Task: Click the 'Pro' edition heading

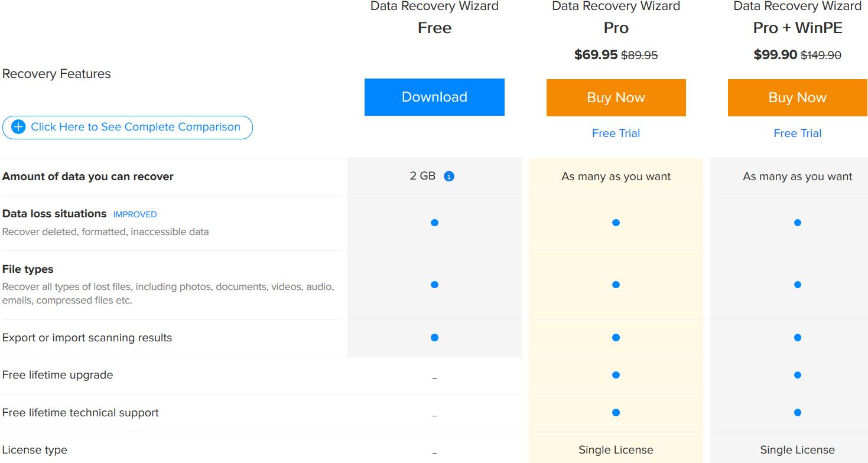Action: coord(616,28)
